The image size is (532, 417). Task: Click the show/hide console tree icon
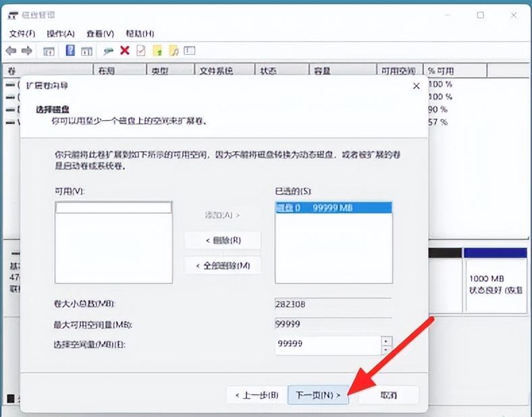point(49,51)
